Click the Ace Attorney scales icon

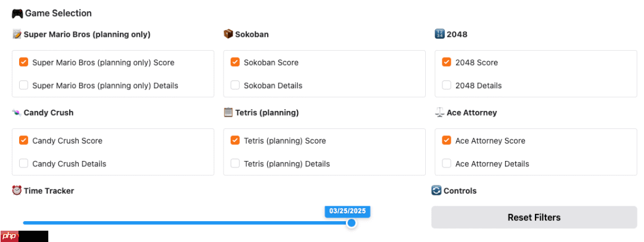tap(439, 112)
